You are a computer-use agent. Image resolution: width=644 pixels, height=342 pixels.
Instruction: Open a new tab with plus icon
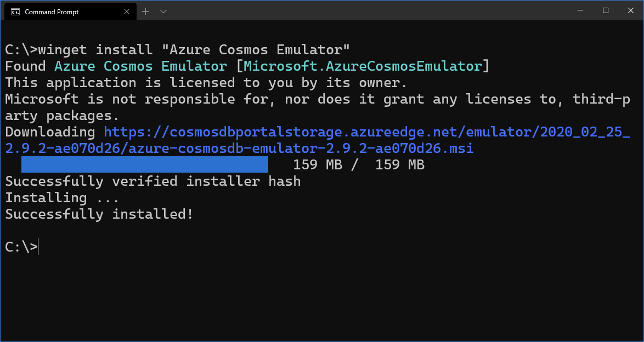click(x=145, y=12)
